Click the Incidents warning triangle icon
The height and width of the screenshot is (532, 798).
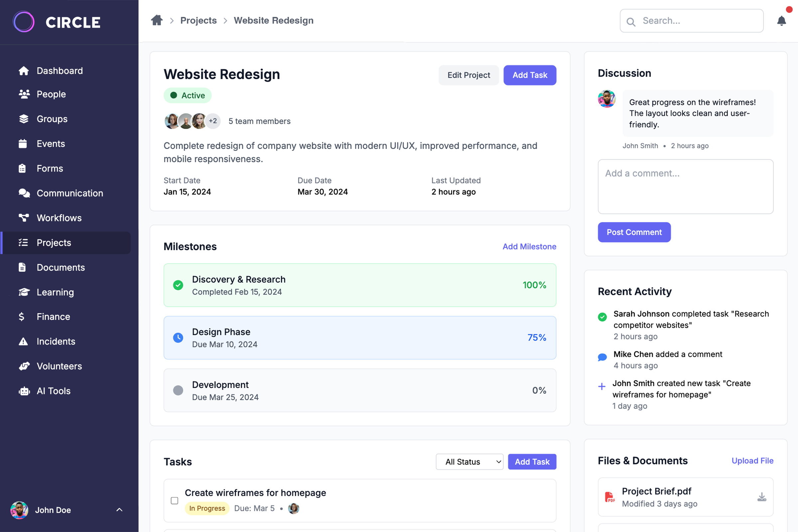tap(23, 341)
